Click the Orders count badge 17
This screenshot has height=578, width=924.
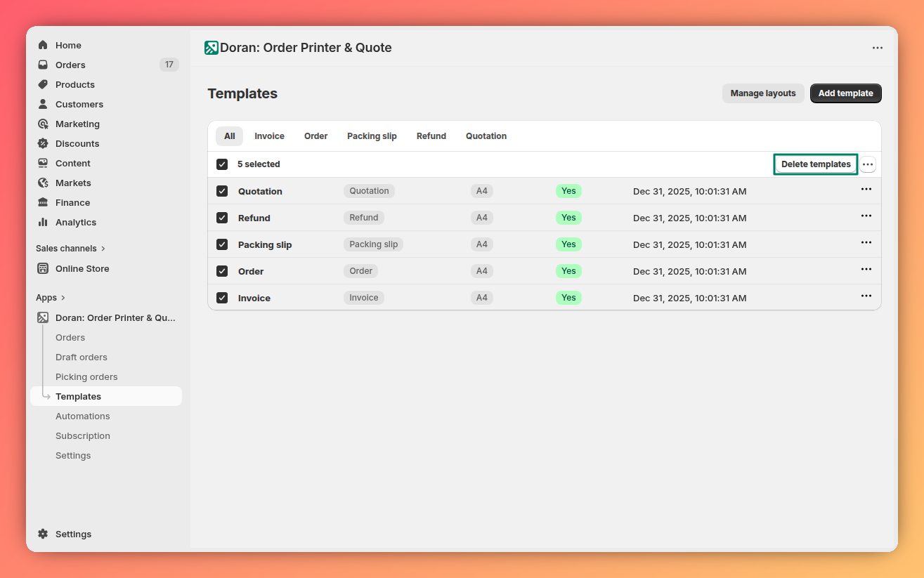click(169, 65)
